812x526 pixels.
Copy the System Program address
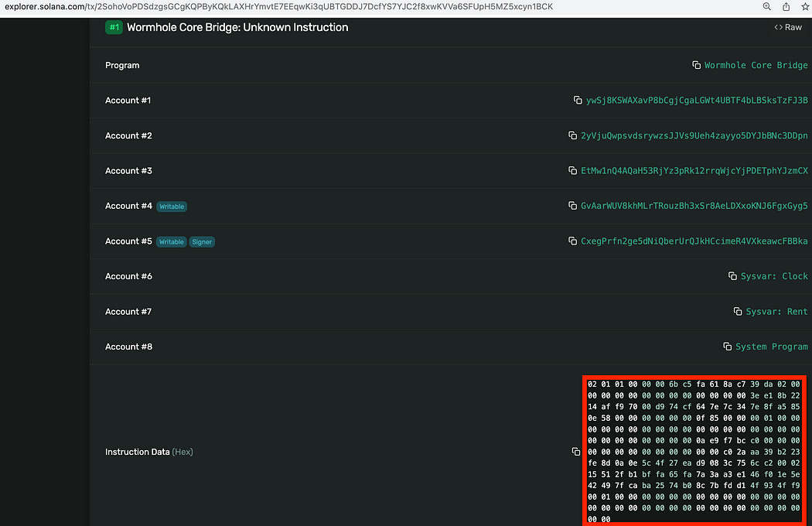(x=728, y=347)
